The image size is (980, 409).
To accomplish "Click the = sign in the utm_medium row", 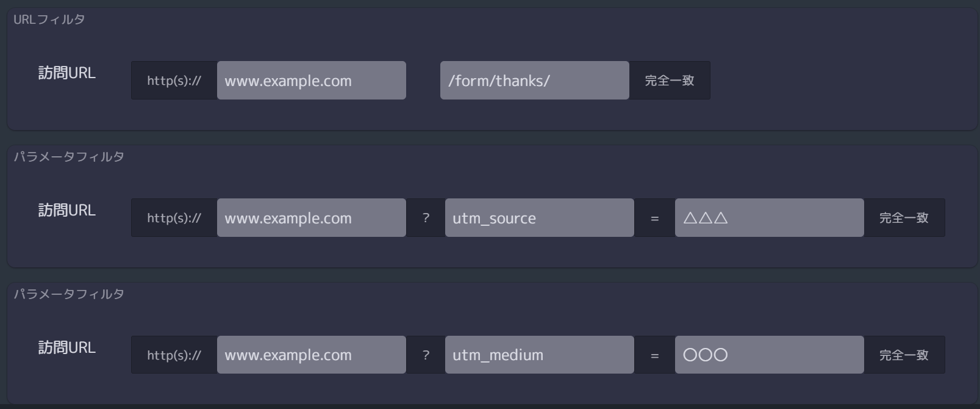I will [654, 355].
